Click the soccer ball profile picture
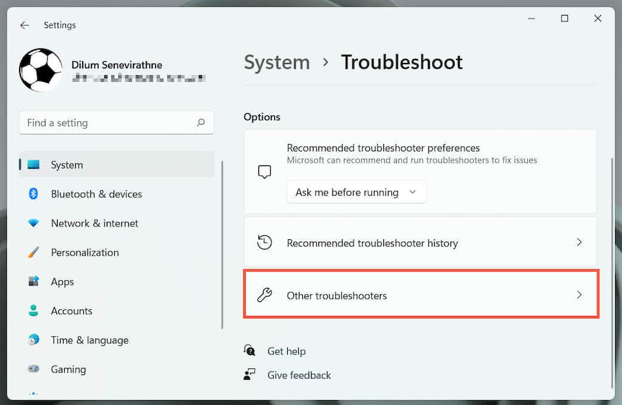 click(x=40, y=70)
